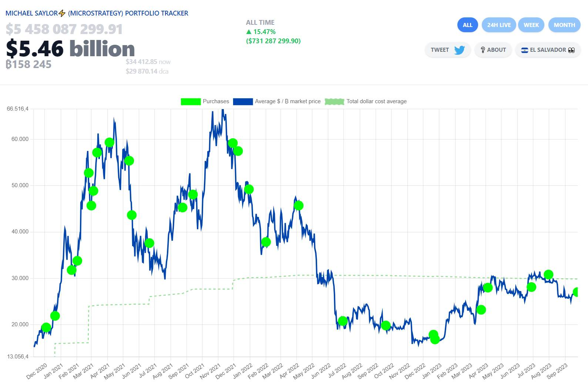Click the TWEET button
Image resolution: width=588 pixels, height=391 pixels.
[448, 50]
